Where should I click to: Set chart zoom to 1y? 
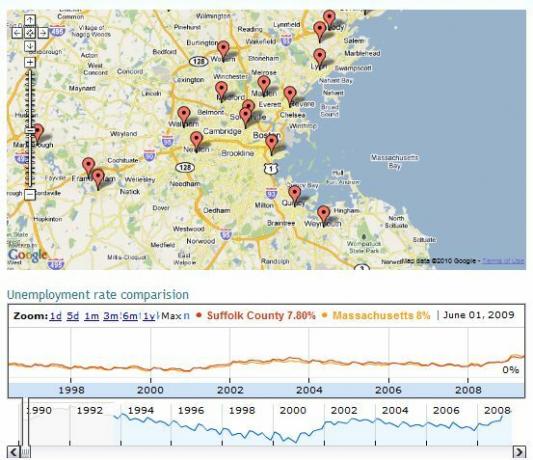[149, 316]
